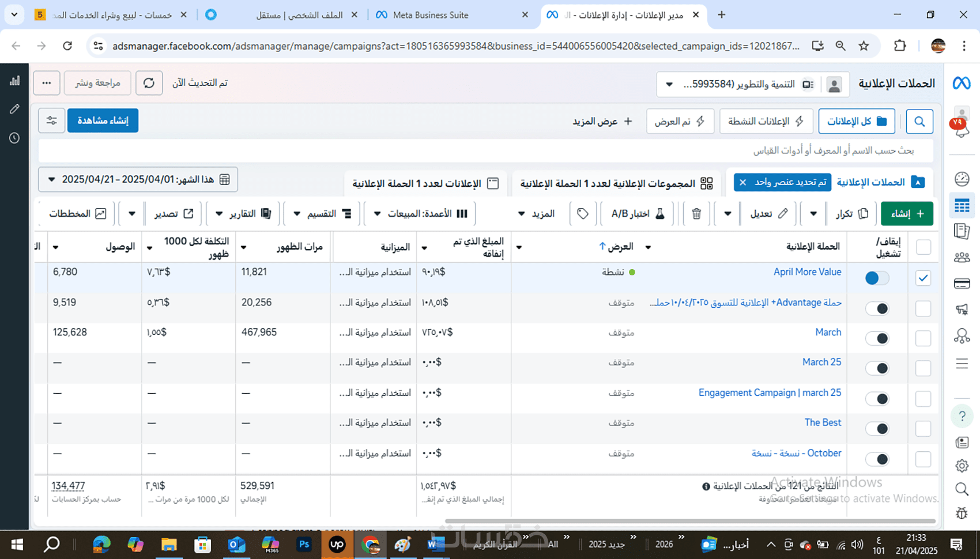Open the all tools hamburger menu icon
980x559 pixels.
[962, 364]
